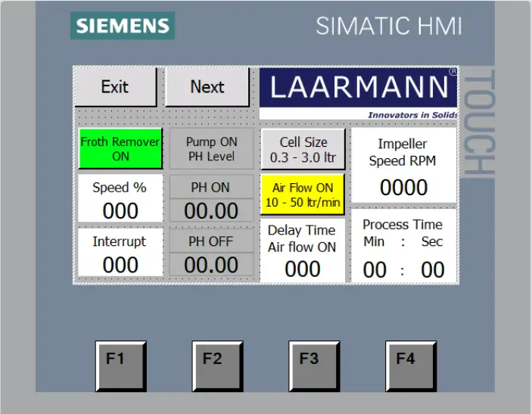
Task: Click the Impeller Speed RPM label
Action: (x=403, y=152)
